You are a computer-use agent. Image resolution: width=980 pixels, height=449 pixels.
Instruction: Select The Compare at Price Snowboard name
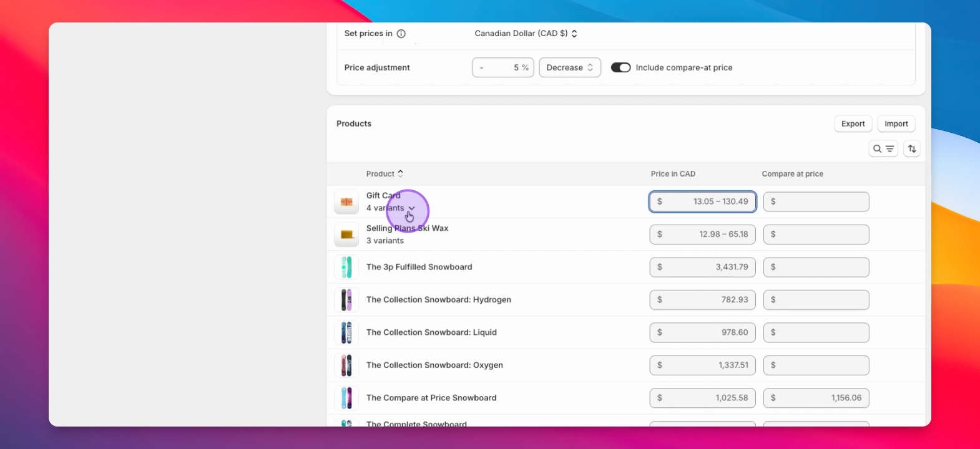point(431,398)
